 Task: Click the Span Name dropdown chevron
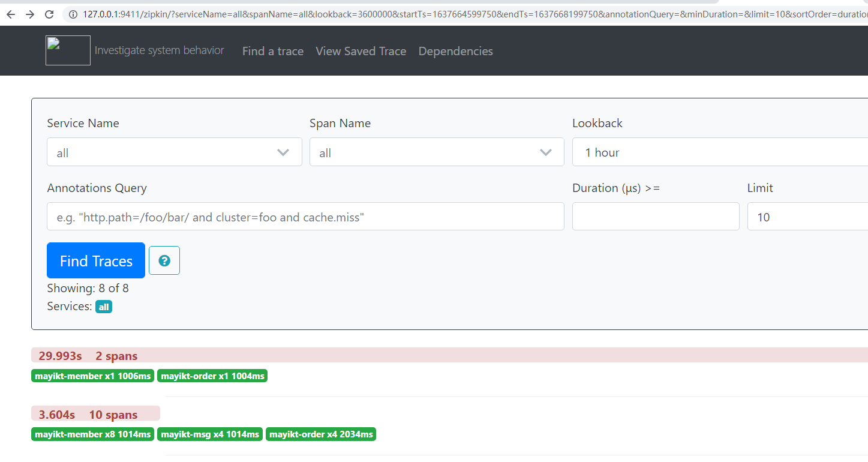546,152
